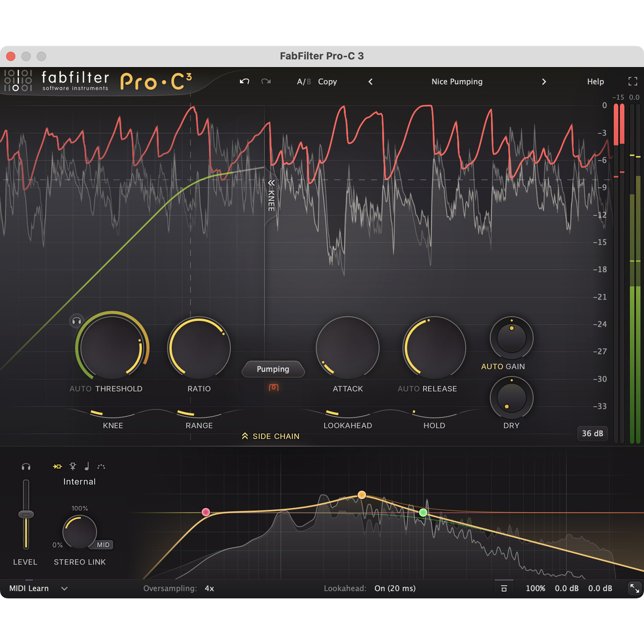
Task: Open the Nice Pumping preset menu
Action: point(457,82)
